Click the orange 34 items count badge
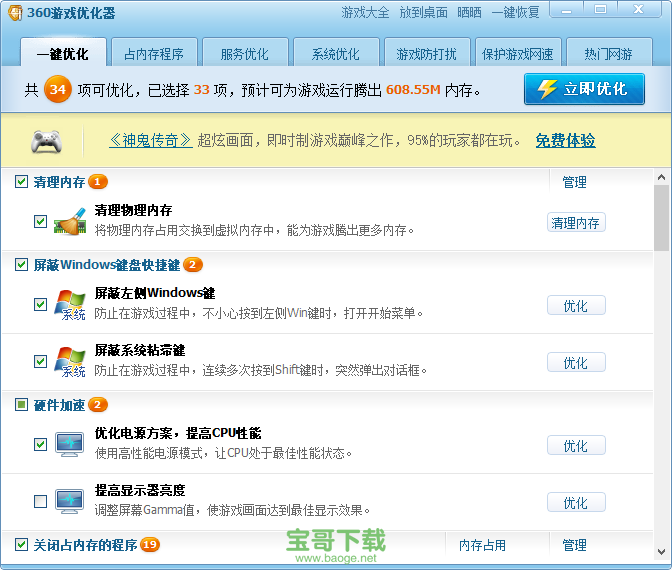 pos(58,90)
